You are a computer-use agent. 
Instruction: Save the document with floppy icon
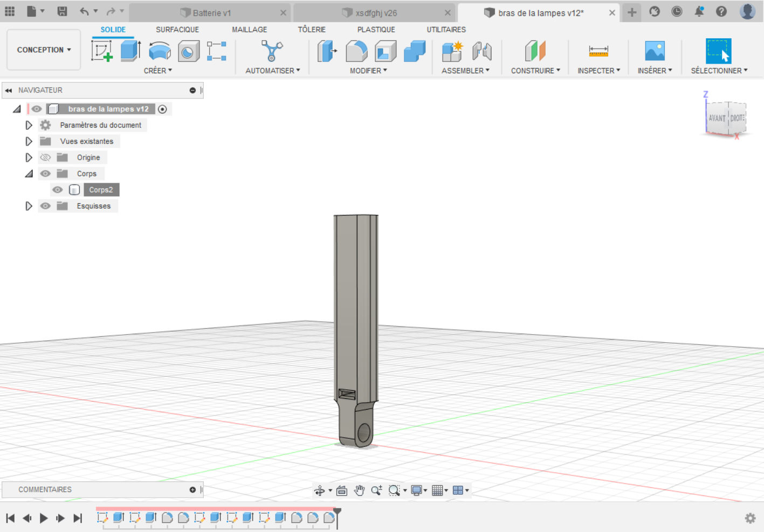62,11
